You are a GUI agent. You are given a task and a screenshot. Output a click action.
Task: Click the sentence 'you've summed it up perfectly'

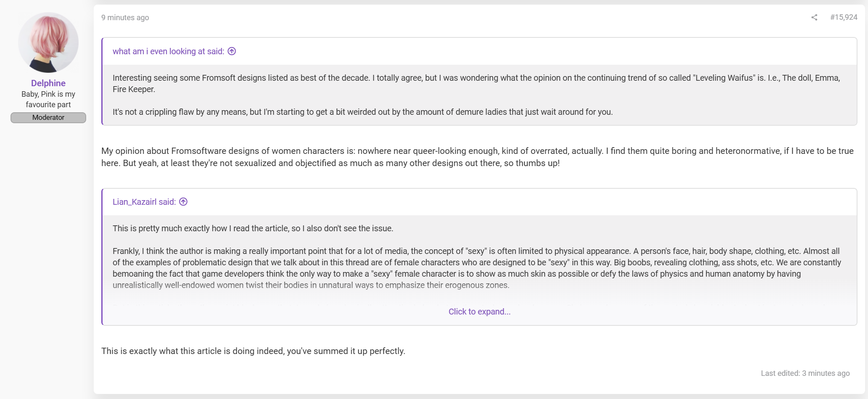click(346, 351)
